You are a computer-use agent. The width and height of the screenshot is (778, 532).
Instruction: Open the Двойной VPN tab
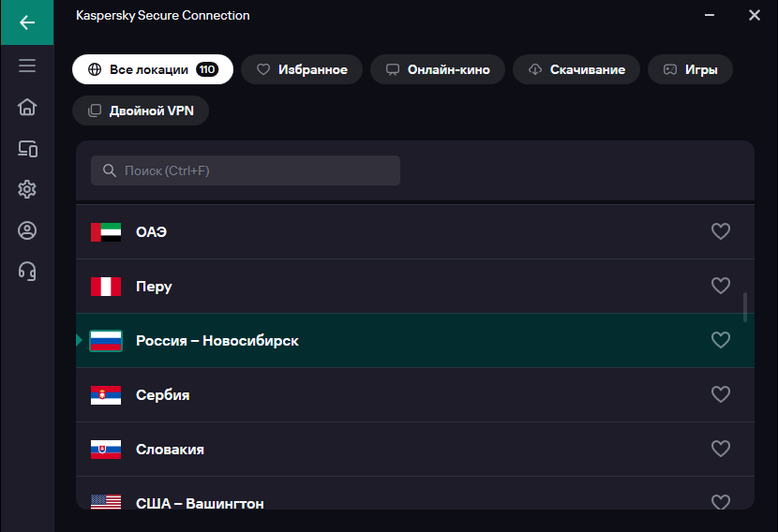pyautogui.click(x=141, y=111)
